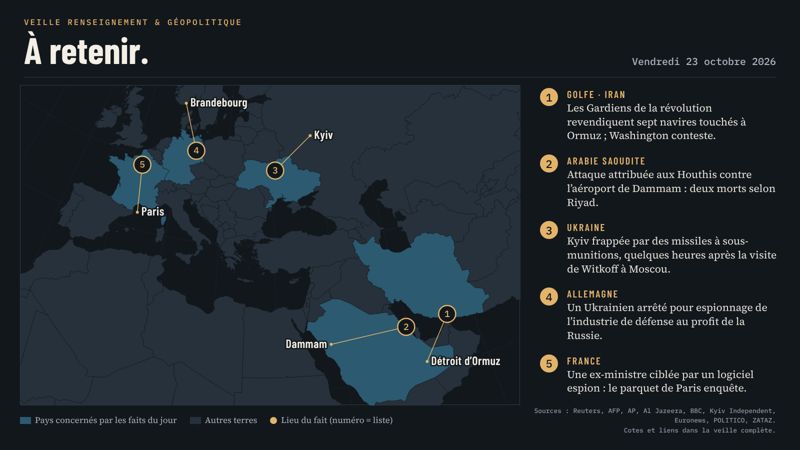The width and height of the screenshot is (800, 450).
Task: Click list badge 3 beside Ukraine heading
Action: tap(549, 231)
